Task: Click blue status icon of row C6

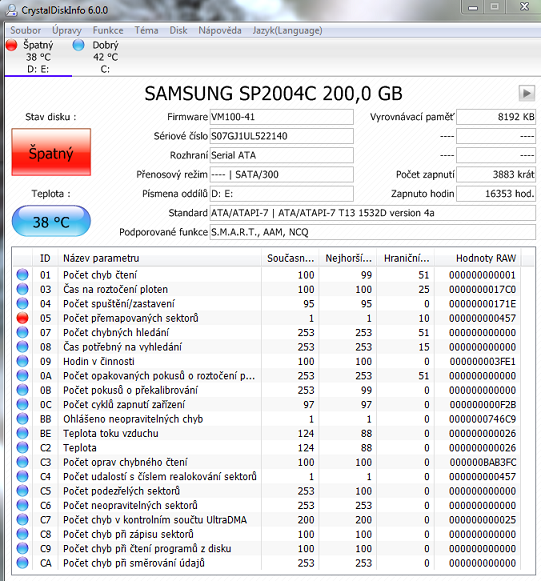Action: click(x=23, y=505)
